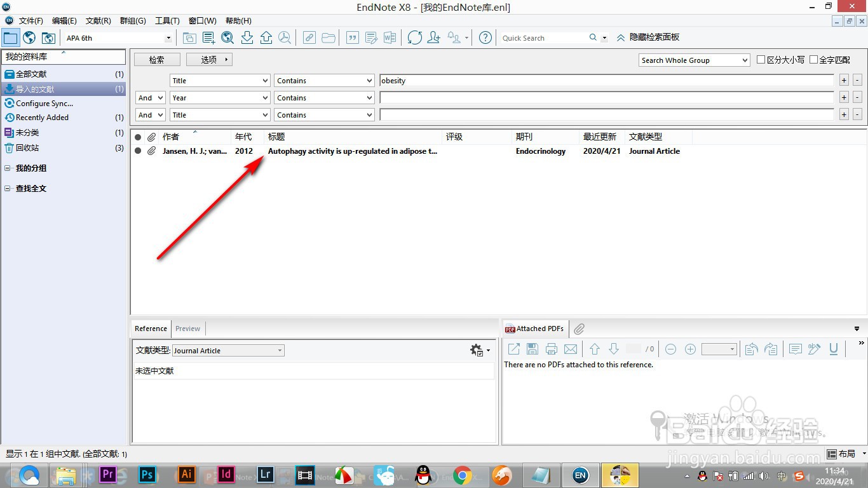Click the Sync Library icon
Image resolution: width=868 pixels, height=488 pixels.
415,37
